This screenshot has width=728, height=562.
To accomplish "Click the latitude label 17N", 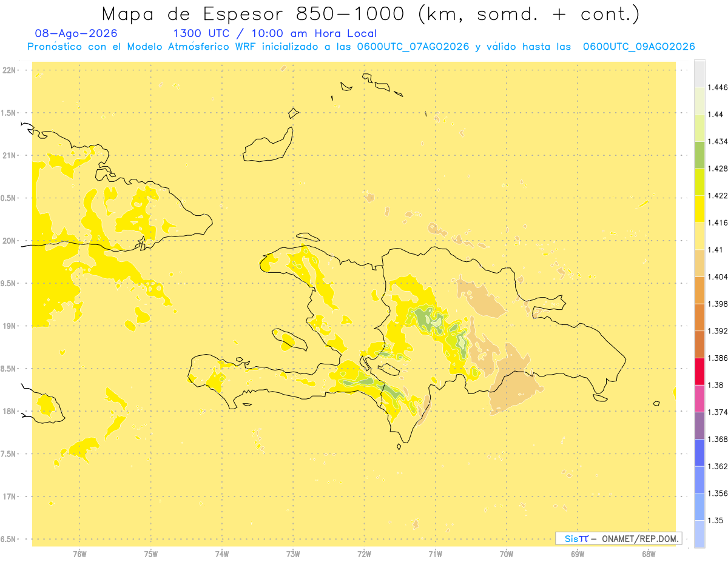I will 10,497.
